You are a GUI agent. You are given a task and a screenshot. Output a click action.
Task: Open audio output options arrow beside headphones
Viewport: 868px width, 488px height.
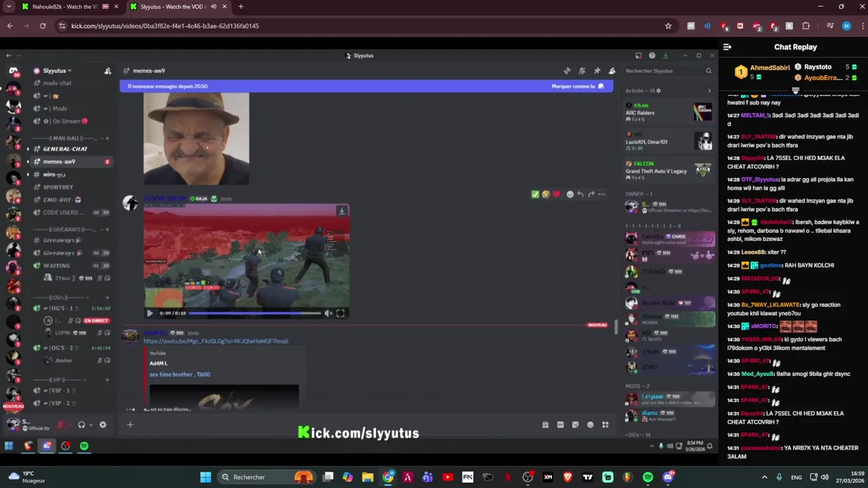coord(90,425)
